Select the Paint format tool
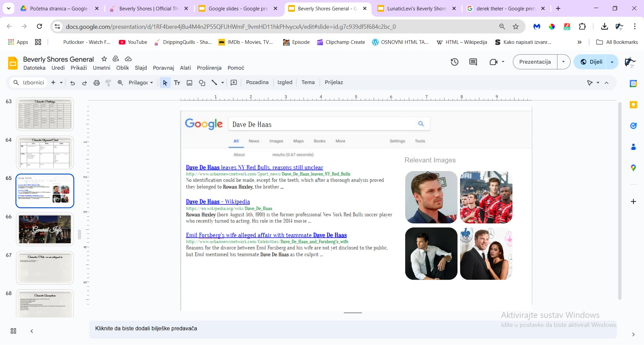 pos(108,83)
